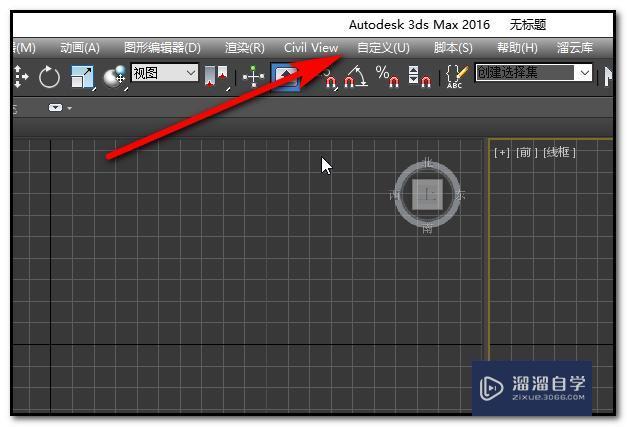Toggle Percent Snap
Viewport: 627px width, 427px height.
pyautogui.click(x=387, y=76)
